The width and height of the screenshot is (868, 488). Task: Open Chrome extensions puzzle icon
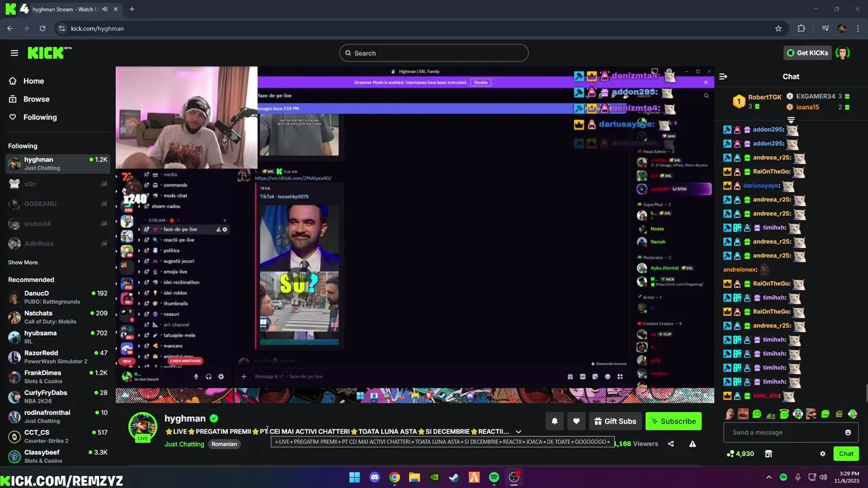[802, 28]
